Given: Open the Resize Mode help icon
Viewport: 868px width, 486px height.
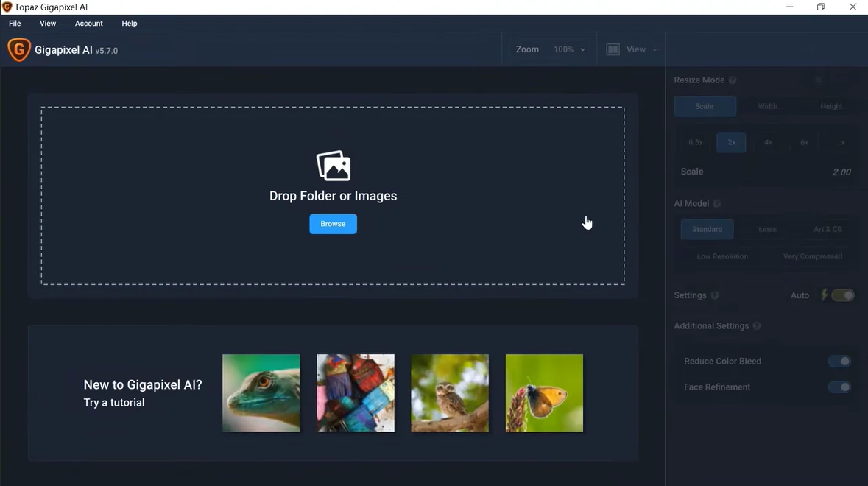Looking at the screenshot, I should (x=733, y=80).
